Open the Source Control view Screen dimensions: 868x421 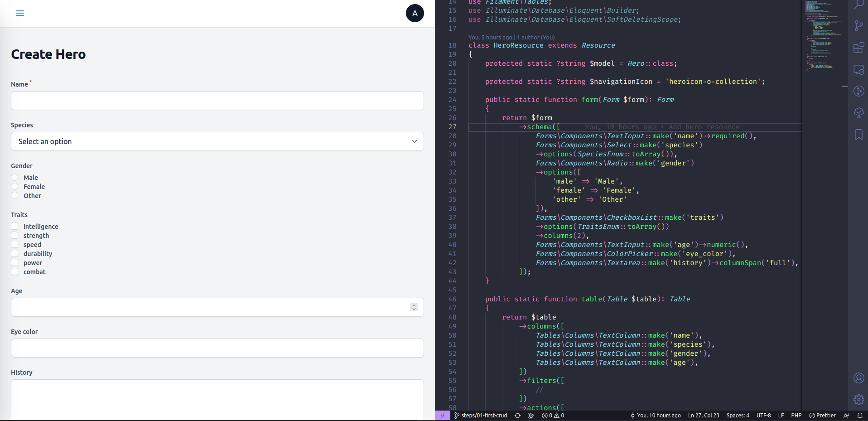point(858,26)
